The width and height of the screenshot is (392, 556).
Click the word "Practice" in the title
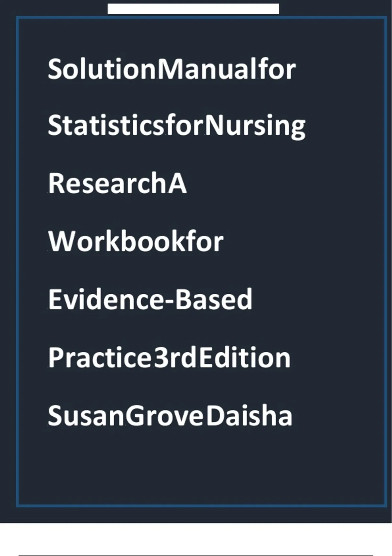pos(100,357)
